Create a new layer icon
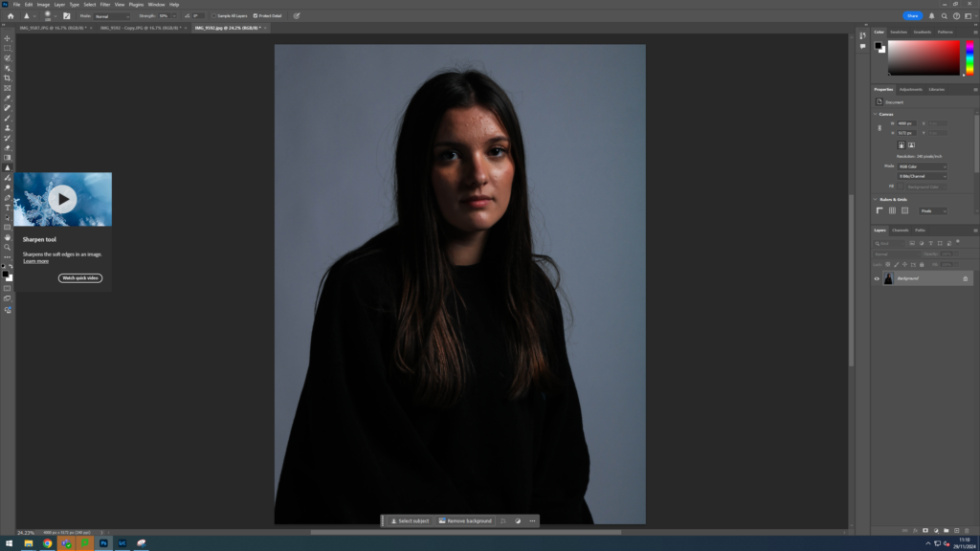 click(x=956, y=530)
